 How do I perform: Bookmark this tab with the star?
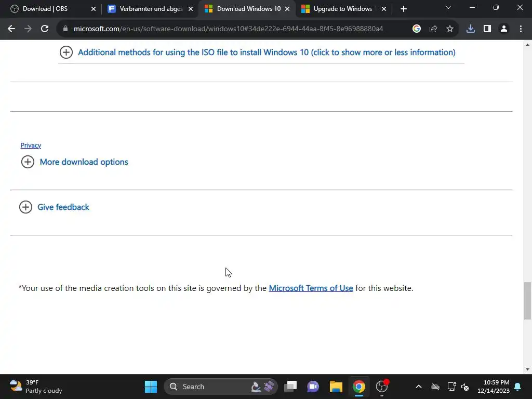pyautogui.click(x=449, y=29)
